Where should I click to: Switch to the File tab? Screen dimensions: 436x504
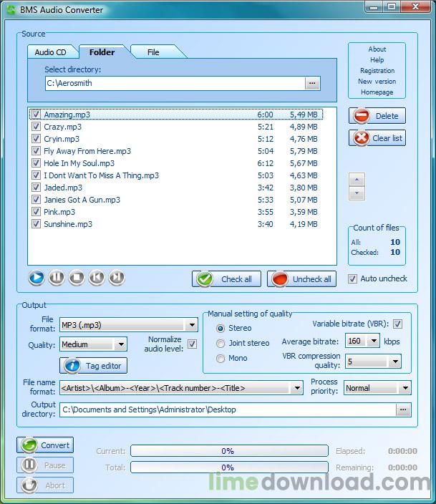pos(153,52)
